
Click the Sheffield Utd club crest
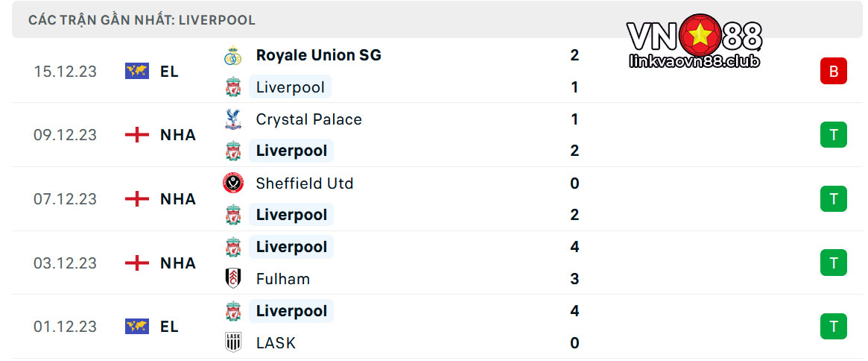click(x=233, y=183)
